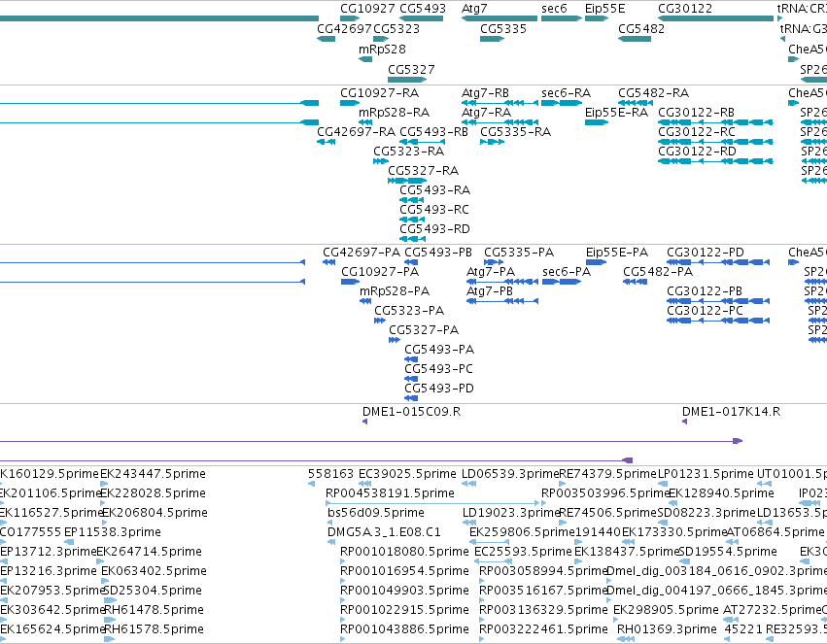
Task: Select the CG5493-RB transcript
Action: pyautogui.click(x=422, y=142)
